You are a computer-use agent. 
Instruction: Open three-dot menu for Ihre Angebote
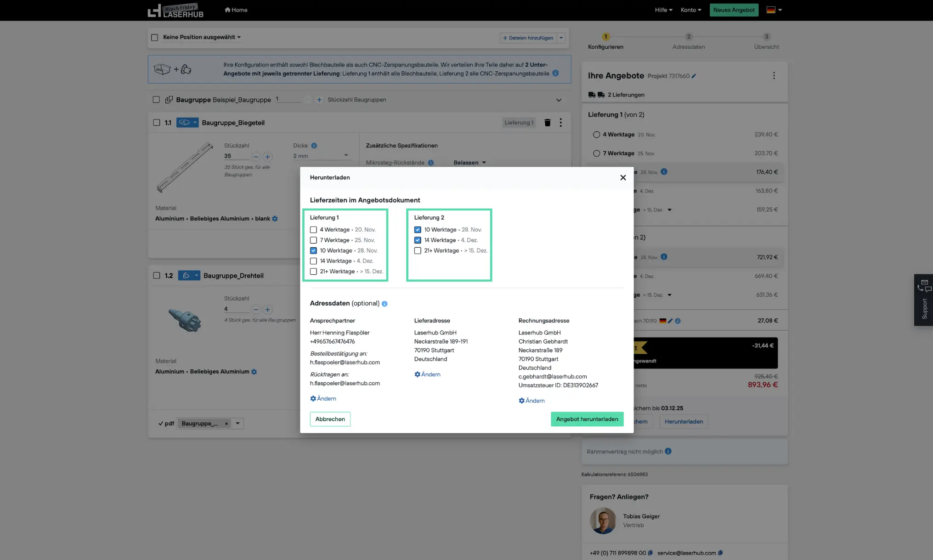click(774, 76)
